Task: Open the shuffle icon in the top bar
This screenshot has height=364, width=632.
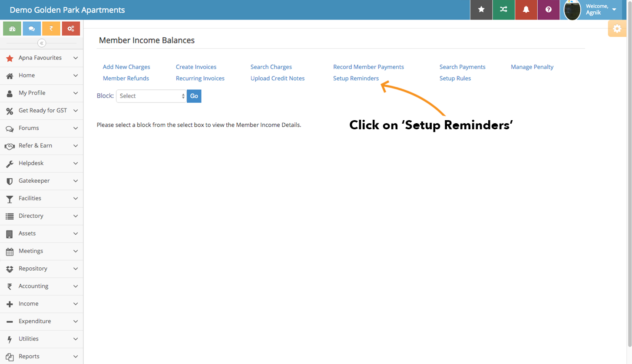Action: click(x=503, y=10)
